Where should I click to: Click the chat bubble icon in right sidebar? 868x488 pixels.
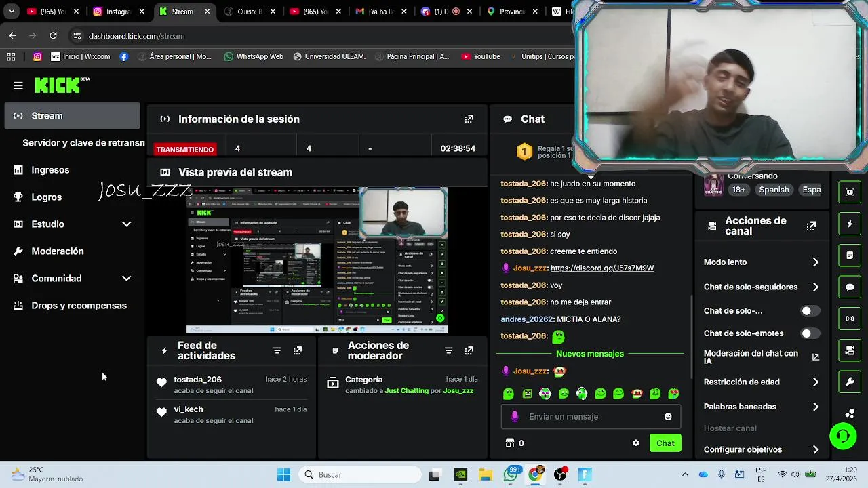[850, 287]
